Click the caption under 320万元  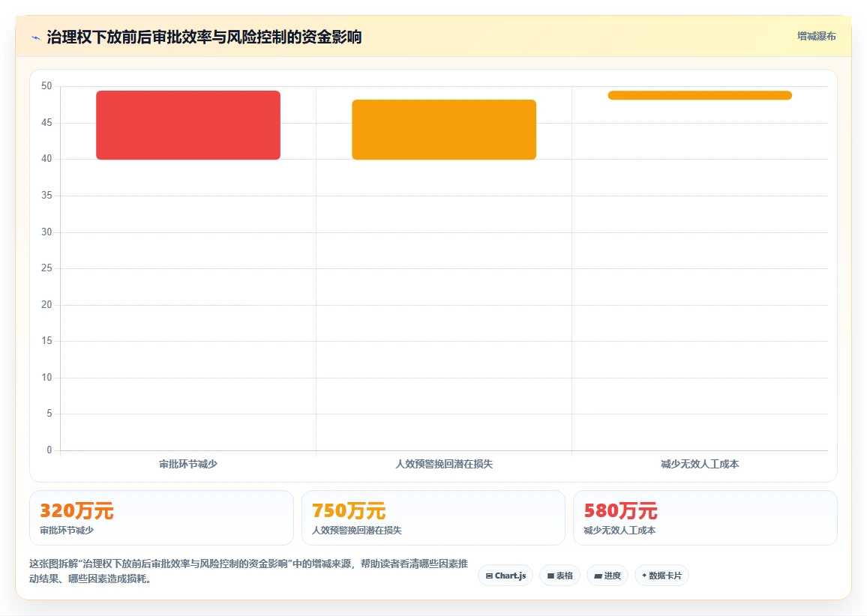click(x=67, y=531)
